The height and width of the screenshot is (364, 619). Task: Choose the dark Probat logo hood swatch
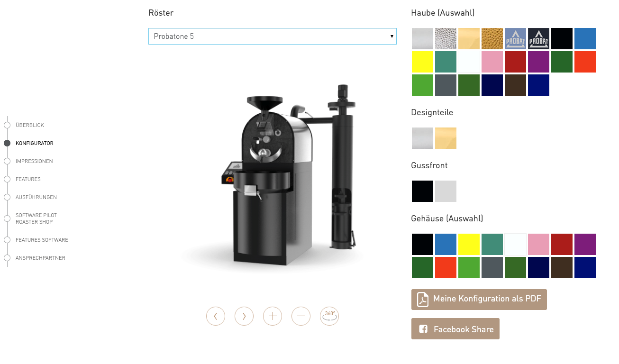click(539, 38)
